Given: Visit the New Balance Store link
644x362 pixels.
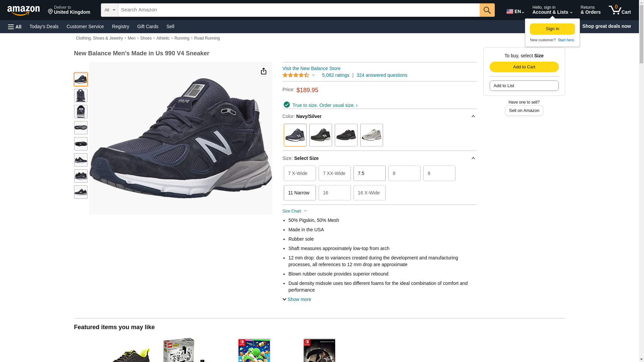Looking at the screenshot, I should (311, 68).
